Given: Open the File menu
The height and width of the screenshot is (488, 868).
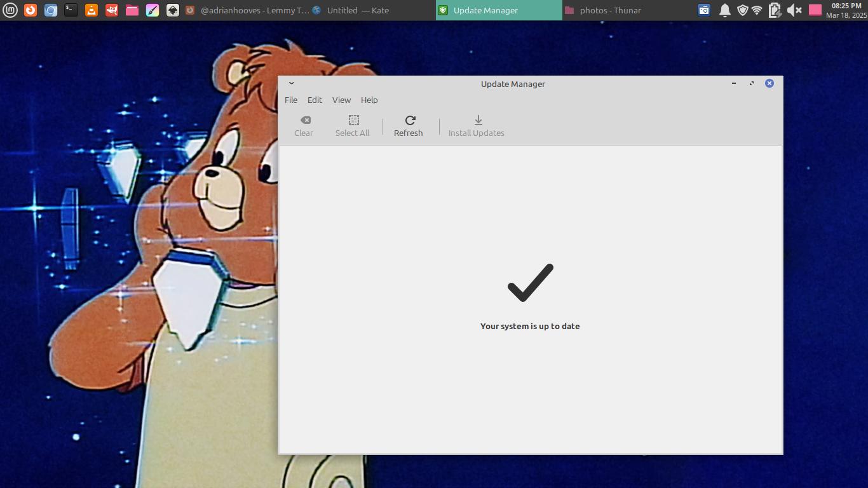Looking at the screenshot, I should (291, 100).
